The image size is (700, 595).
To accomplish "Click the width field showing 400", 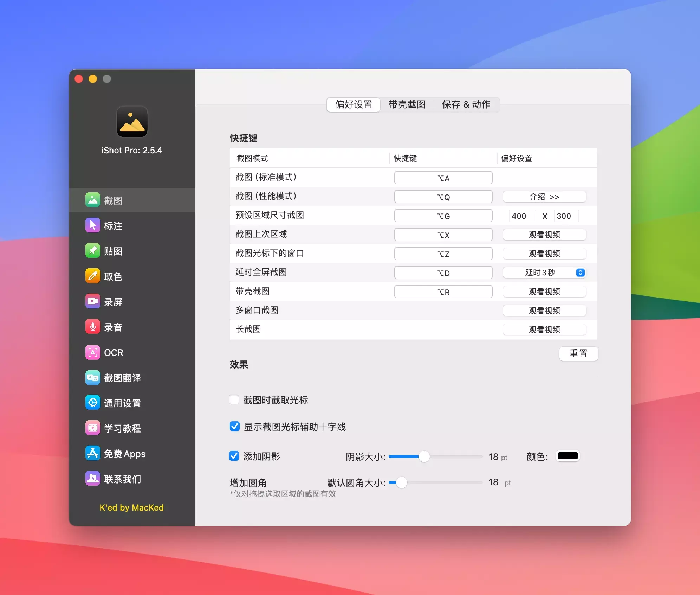I will (521, 216).
